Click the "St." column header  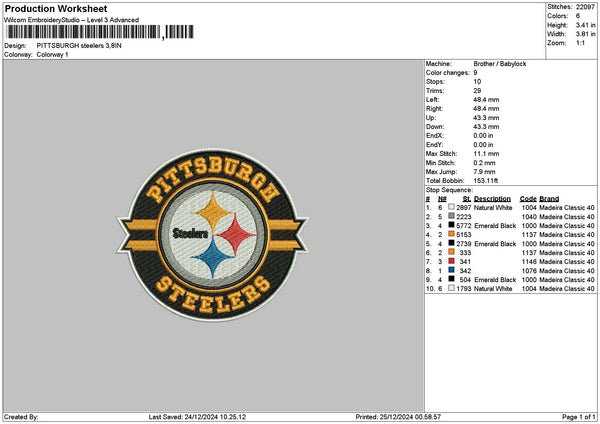[x=467, y=199]
